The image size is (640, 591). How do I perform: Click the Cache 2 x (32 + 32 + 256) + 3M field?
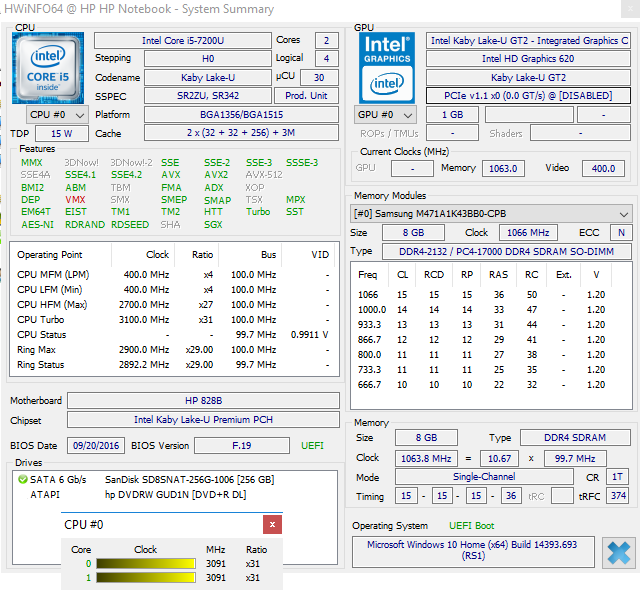(241, 133)
